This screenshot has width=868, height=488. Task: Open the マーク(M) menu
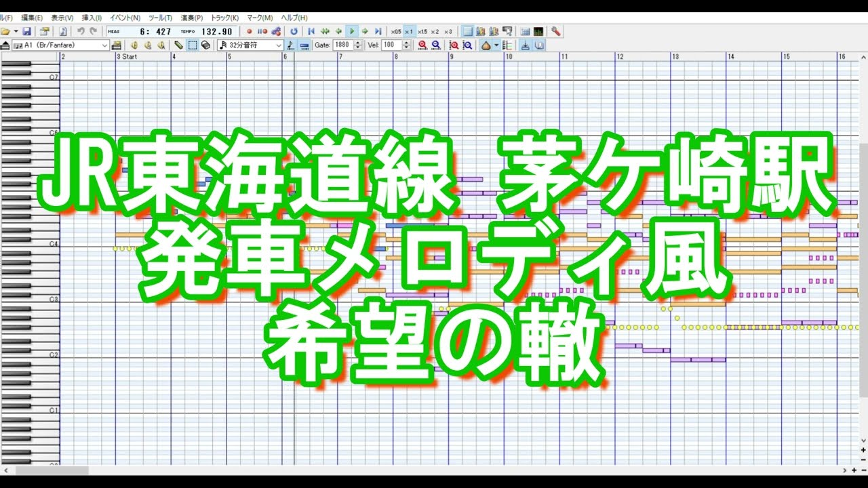coord(259,18)
